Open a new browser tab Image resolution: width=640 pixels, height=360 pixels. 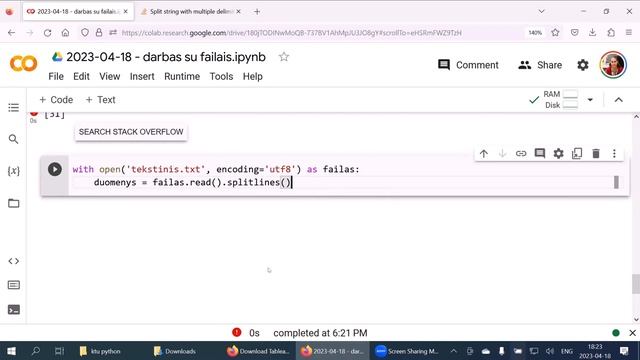tap(257, 11)
